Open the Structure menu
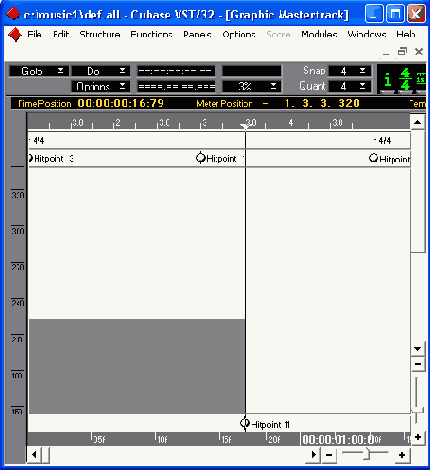Screen dimensions: 430x470 100,34
